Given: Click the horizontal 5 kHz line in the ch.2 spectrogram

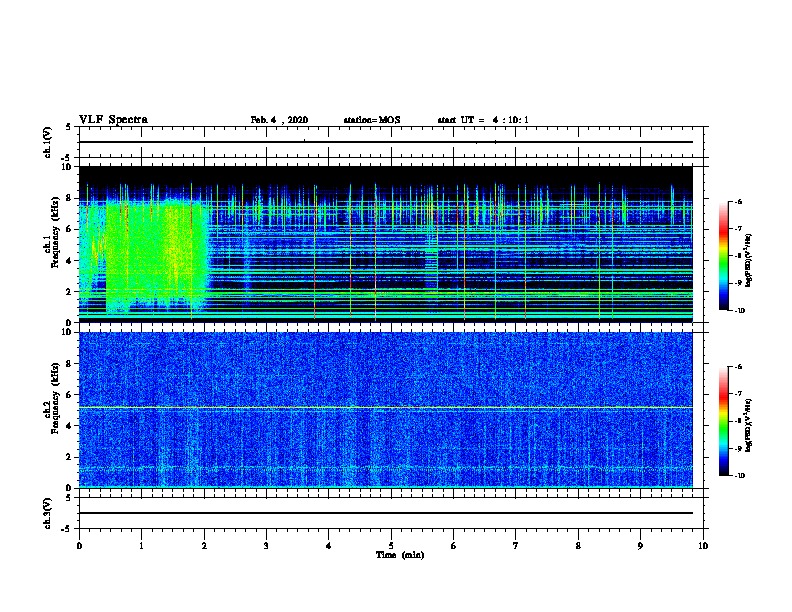Looking at the screenshot, I should [x=386, y=407].
